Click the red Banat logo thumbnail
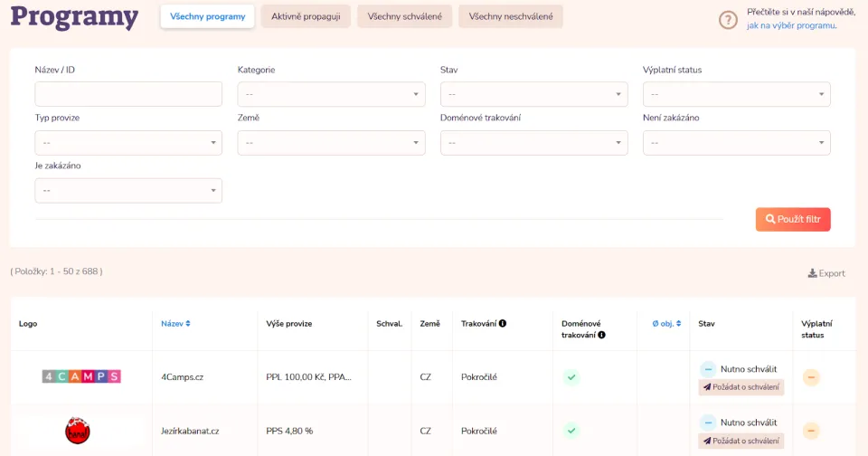This screenshot has height=456, width=868. pos(78,431)
